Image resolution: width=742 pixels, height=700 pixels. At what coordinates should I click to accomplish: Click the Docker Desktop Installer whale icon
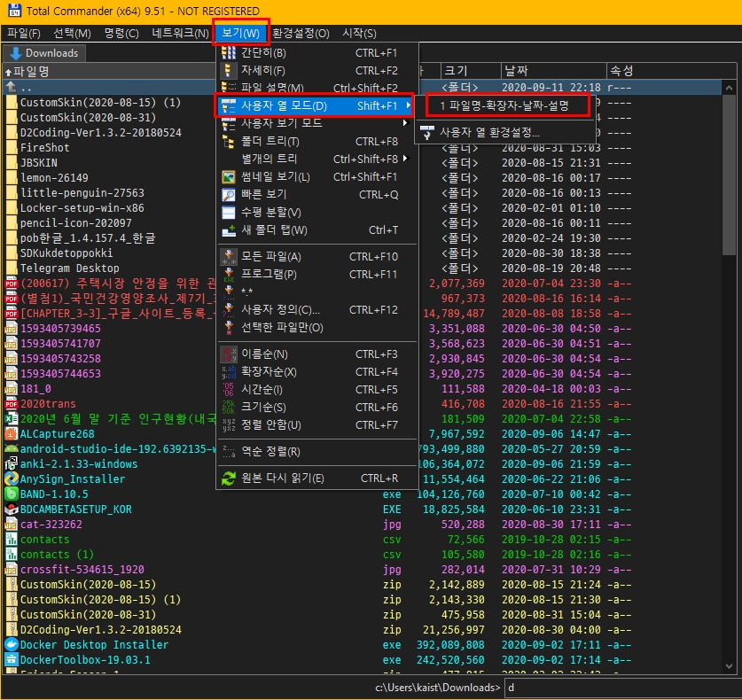[12, 644]
